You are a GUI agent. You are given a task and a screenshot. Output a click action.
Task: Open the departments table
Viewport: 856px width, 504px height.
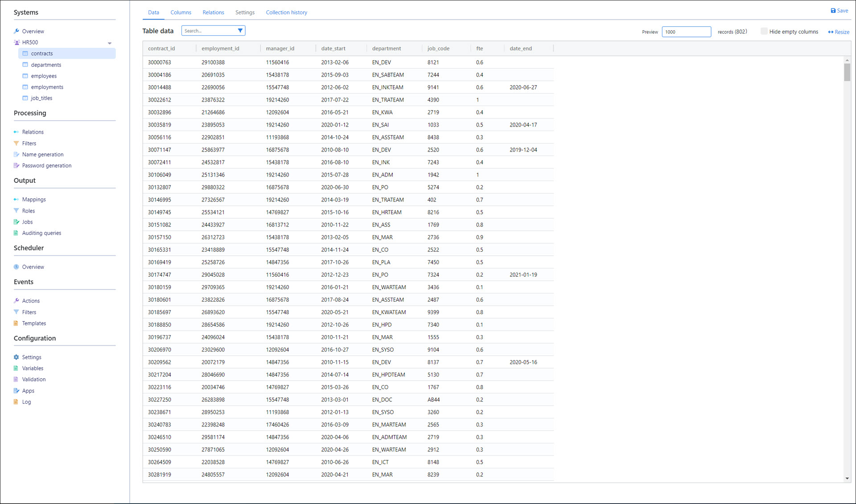pyautogui.click(x=46, y=65)
